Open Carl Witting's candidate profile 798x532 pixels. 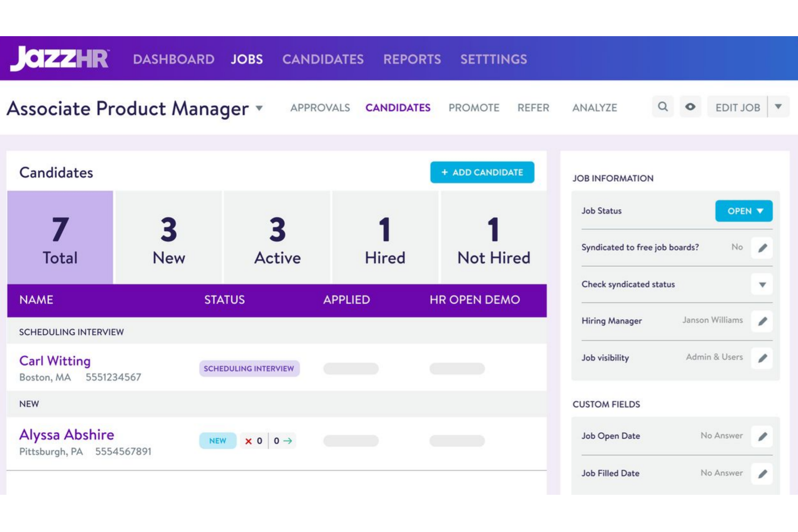click(x=55, y=361)
